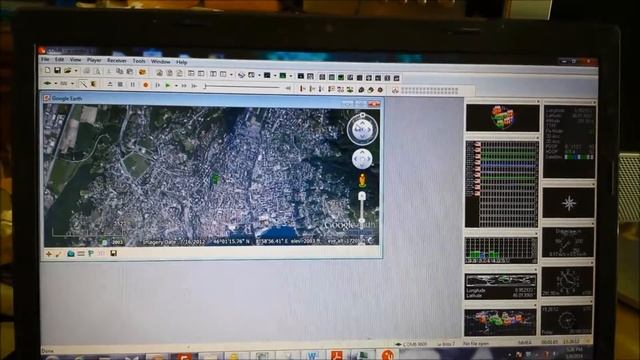The image size is (640, 360).
Task: Click the orange Street View pegman
Action: coord(362,180)
